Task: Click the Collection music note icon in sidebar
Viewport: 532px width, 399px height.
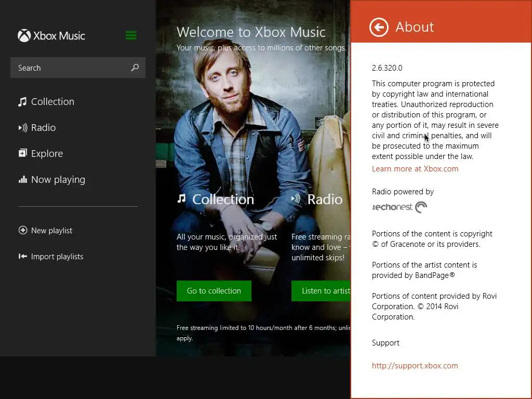Action: [22, 102]
